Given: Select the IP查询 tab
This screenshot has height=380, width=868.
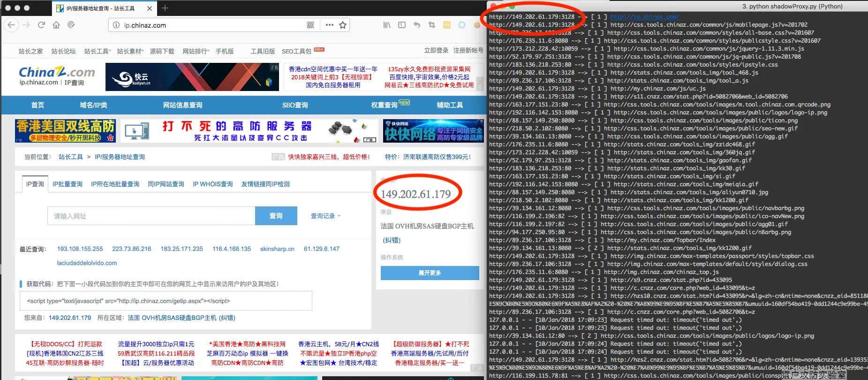Looking at the screenshot, I should click(35, 184).
